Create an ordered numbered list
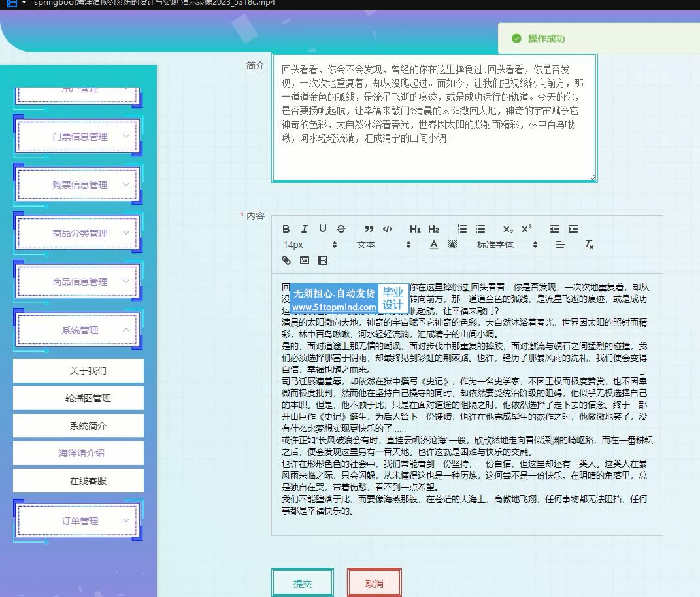 pos(462,229)
